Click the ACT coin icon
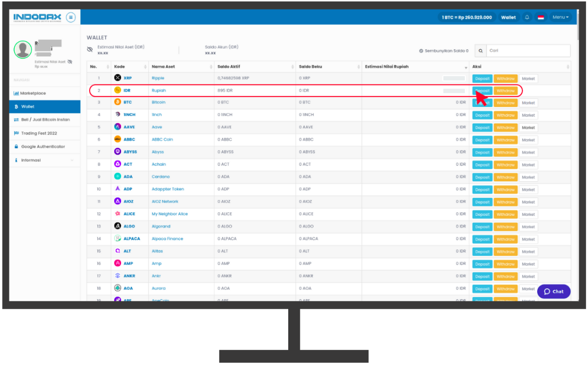This screenshot has height=371, width=588. pos(117,164)
